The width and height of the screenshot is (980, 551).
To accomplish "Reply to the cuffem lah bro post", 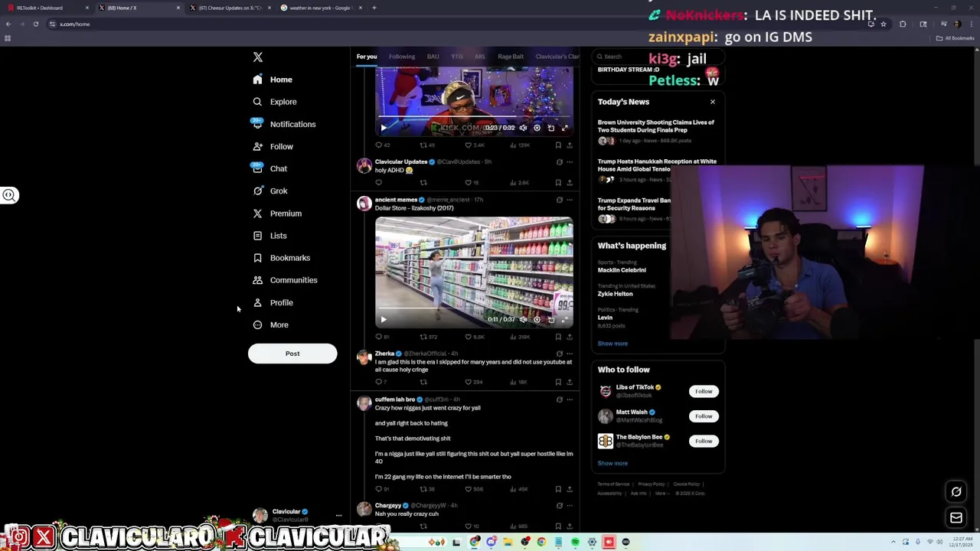I will click(x=378, y=489).
